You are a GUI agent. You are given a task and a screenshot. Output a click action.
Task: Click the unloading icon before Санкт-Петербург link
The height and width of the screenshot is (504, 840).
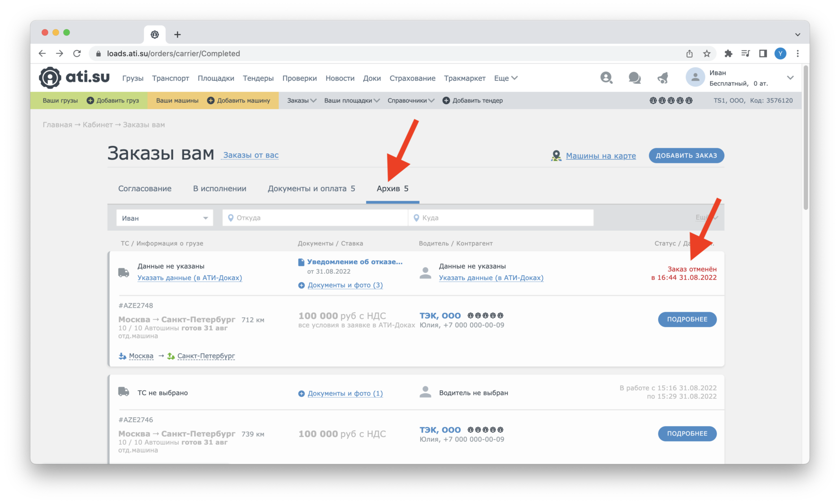(171, 356)
